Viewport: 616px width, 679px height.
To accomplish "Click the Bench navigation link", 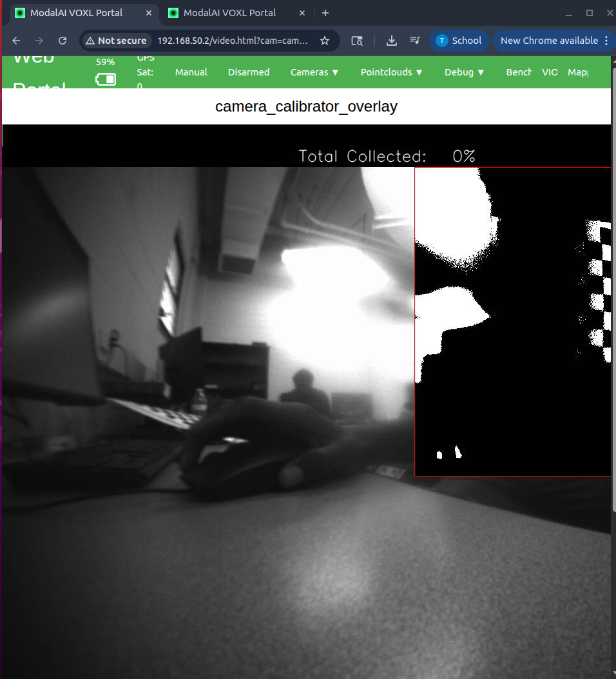I will [519, 72].
